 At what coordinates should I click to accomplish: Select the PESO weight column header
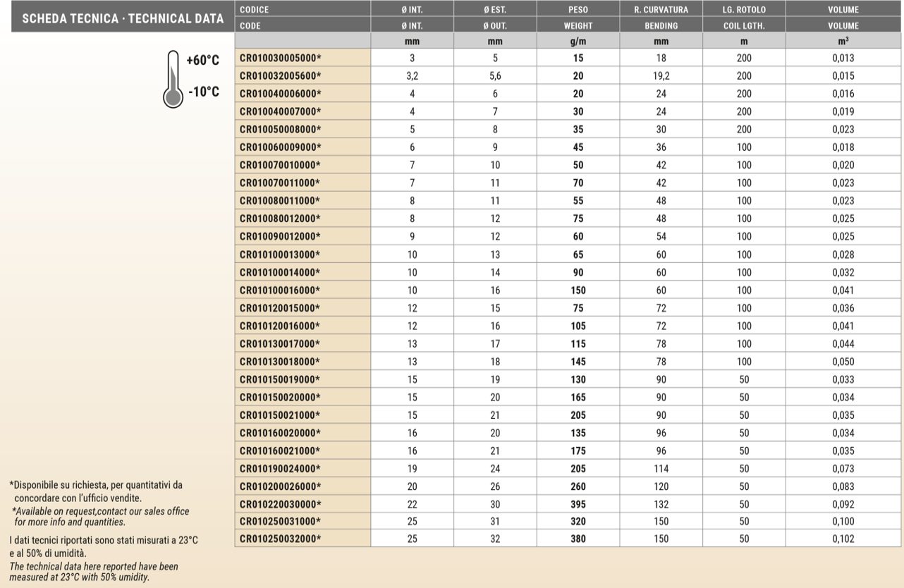(x=578, y=10)
